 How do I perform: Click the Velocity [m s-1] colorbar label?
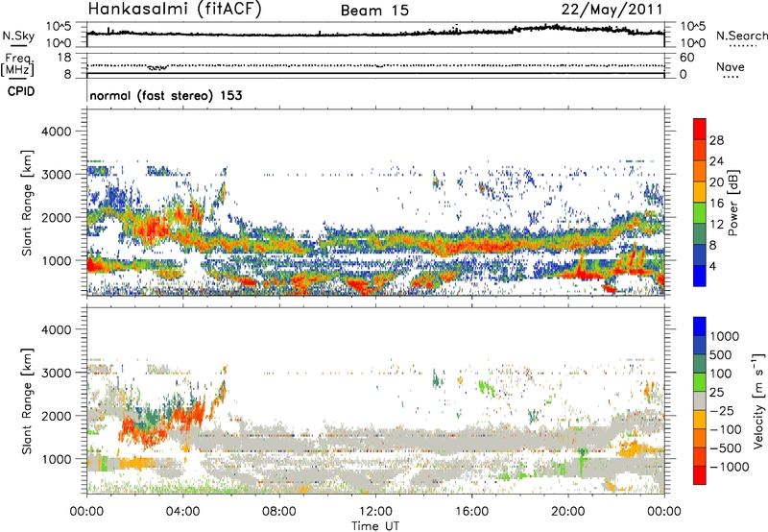click(x=758, y=400)
